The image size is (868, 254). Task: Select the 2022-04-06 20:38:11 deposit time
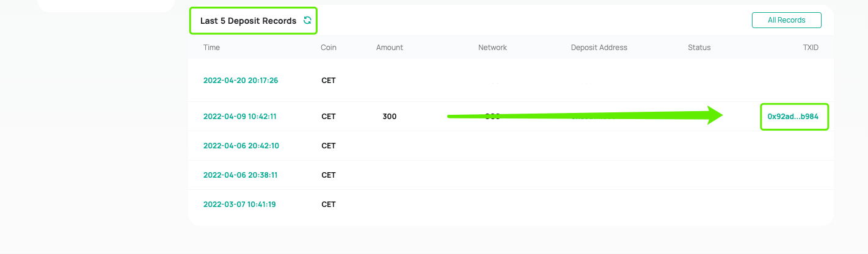[x=240, y=175]
